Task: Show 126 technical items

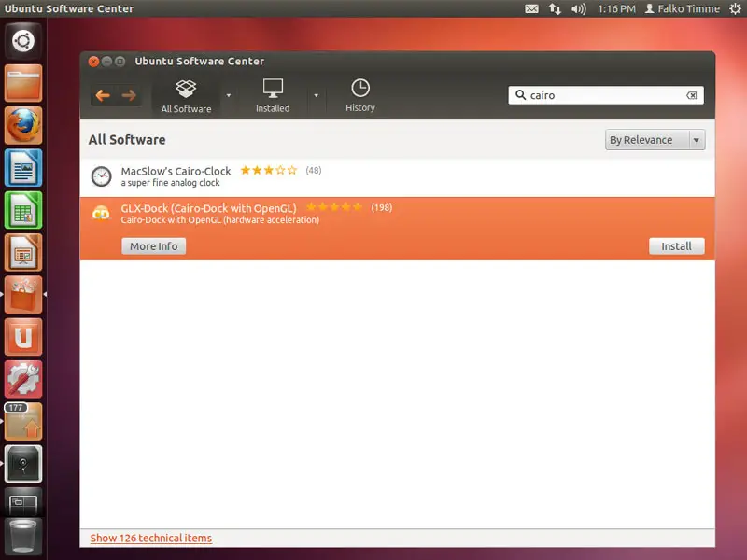Action: 151,539
